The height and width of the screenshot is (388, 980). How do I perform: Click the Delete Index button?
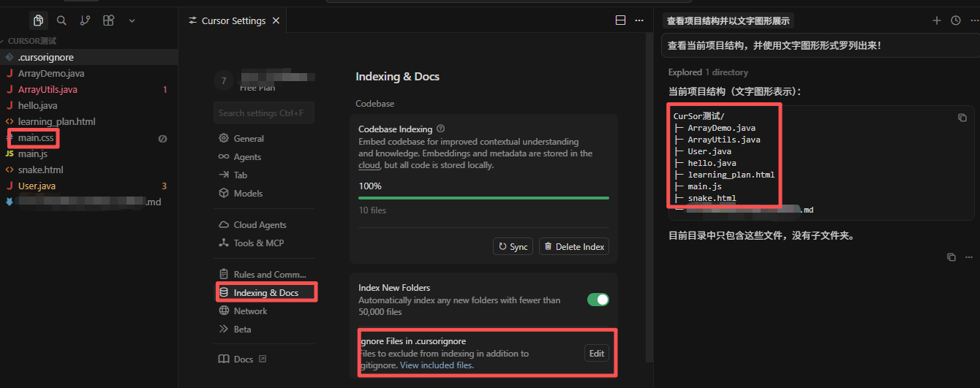pyautogui.click(x=574, y=246)
